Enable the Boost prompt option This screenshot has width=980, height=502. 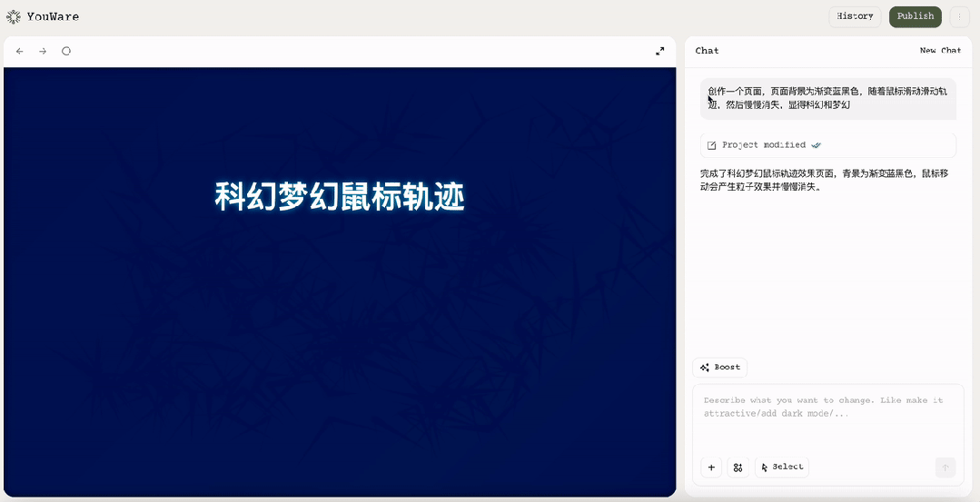coord(719,368)
